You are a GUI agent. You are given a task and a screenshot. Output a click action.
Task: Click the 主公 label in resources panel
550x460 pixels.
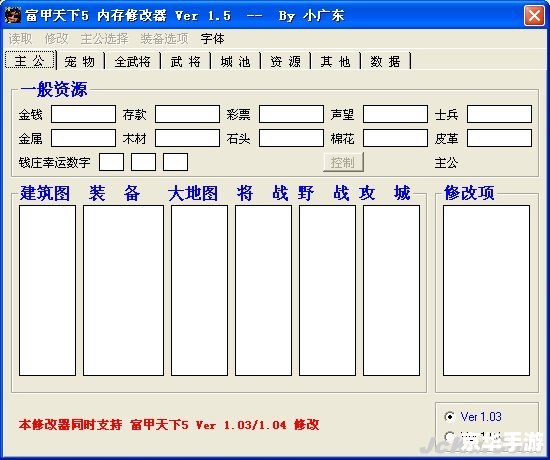click(446, 163)
